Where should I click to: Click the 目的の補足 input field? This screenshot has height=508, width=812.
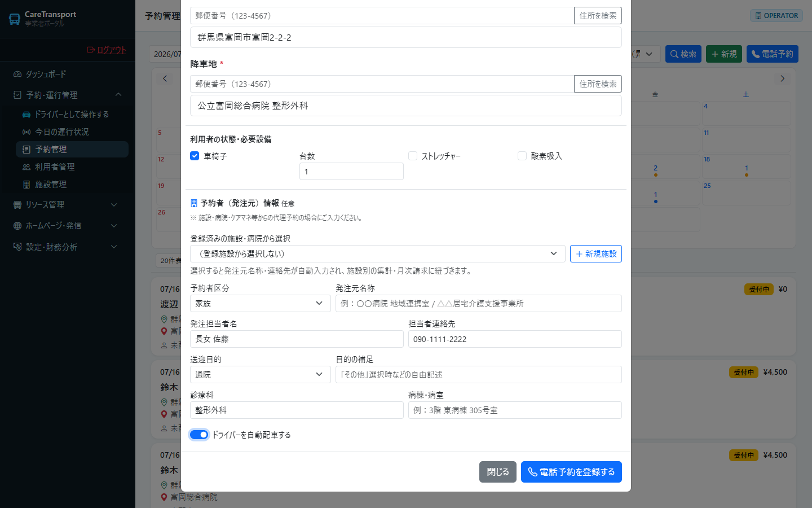click(x=479, y=374)
